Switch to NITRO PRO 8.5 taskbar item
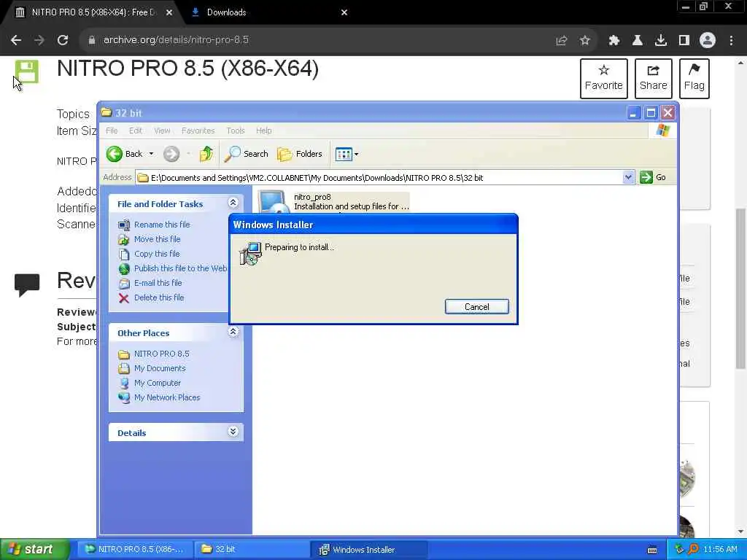Image resolution: width=747 pixels, height=560 pixels. 135,550
